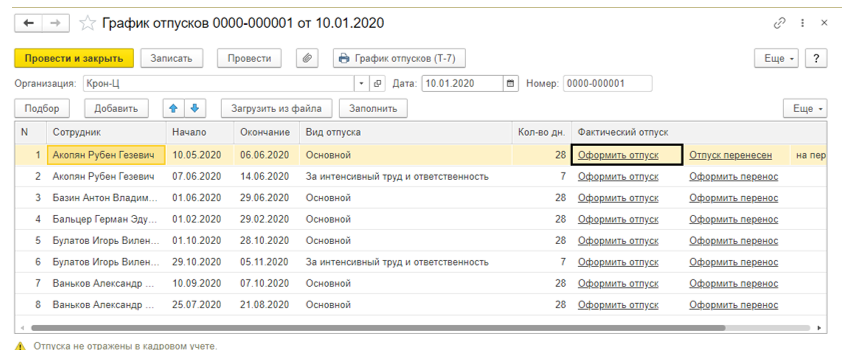Copy the document link via the chain icon

click(x=779, y=23)
